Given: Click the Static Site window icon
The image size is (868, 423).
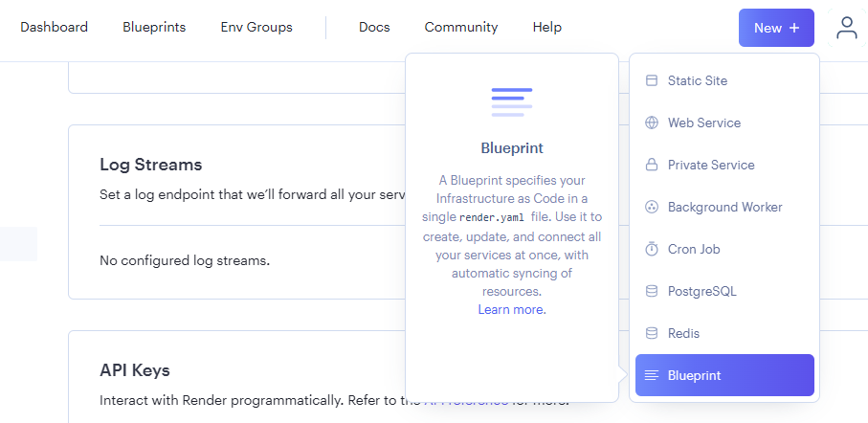Looking at the screenshot, I should click(652, 80).
